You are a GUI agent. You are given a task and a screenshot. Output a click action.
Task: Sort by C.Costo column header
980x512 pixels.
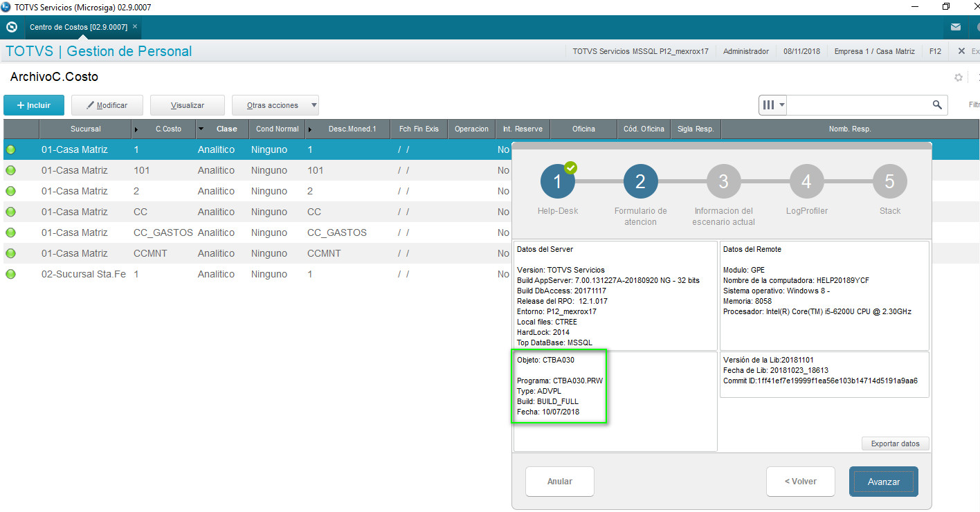(163, 129)
